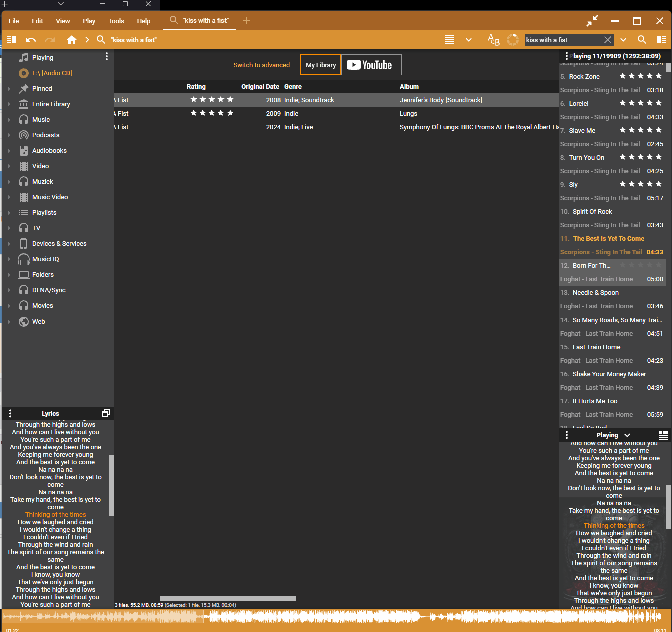Open the Tools menu

[x=116, y=21]
